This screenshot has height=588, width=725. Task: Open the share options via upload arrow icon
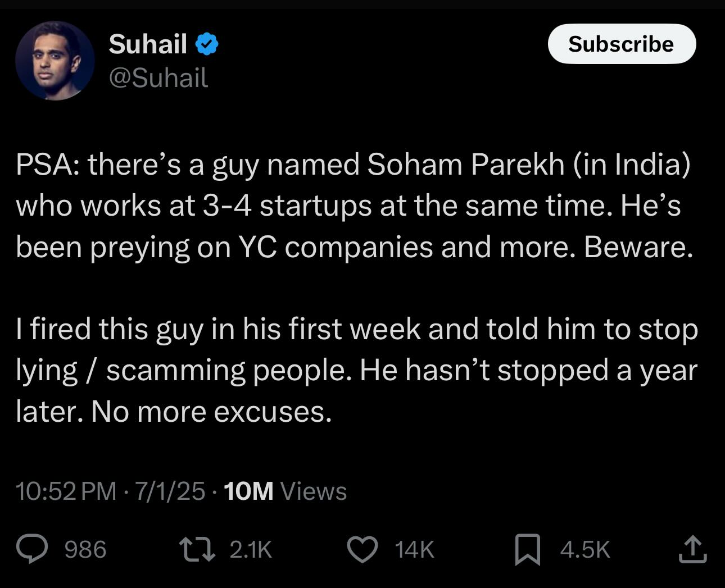click(692, 549)
